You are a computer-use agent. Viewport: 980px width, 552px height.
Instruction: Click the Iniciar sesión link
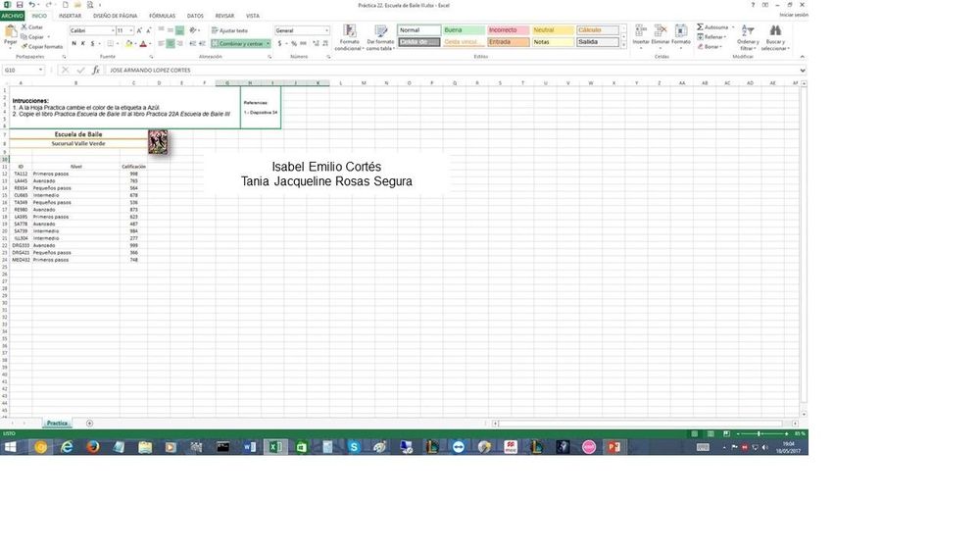click(x=793, y=16)
